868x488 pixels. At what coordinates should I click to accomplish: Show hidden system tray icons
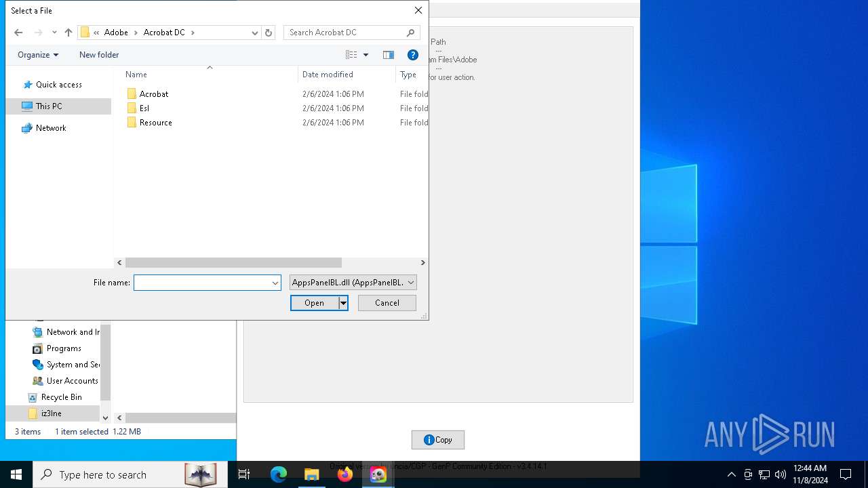[x=731, y=474]
